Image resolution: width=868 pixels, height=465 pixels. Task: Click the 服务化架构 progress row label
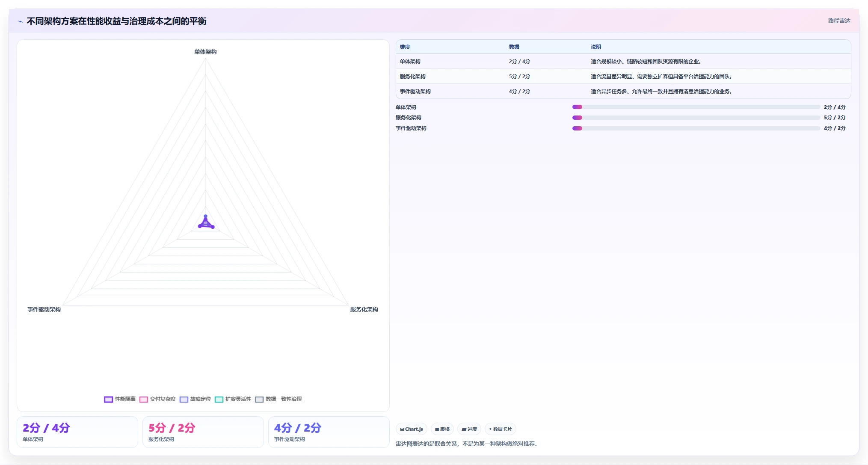click(409, 118)
